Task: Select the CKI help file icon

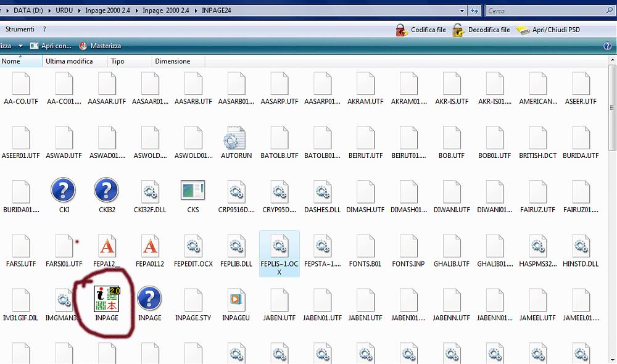Action: [64, 191]
